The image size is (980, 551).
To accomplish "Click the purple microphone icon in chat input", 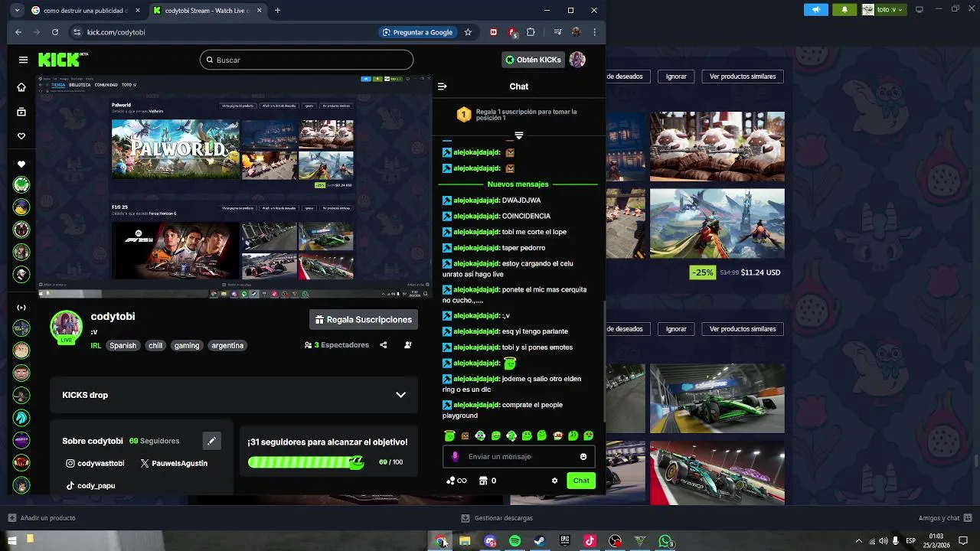I will (455, 457).
